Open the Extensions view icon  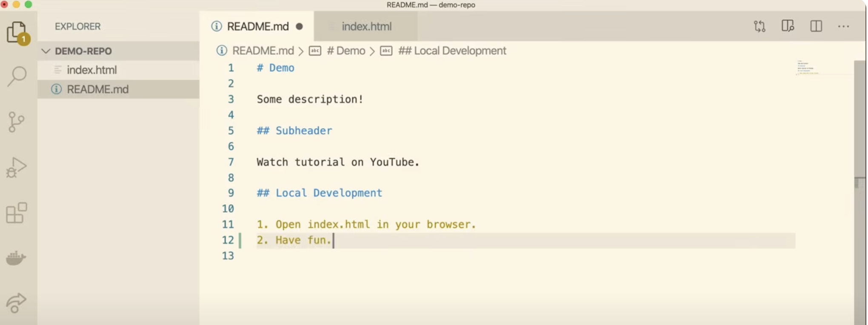(x=17, y=213)
